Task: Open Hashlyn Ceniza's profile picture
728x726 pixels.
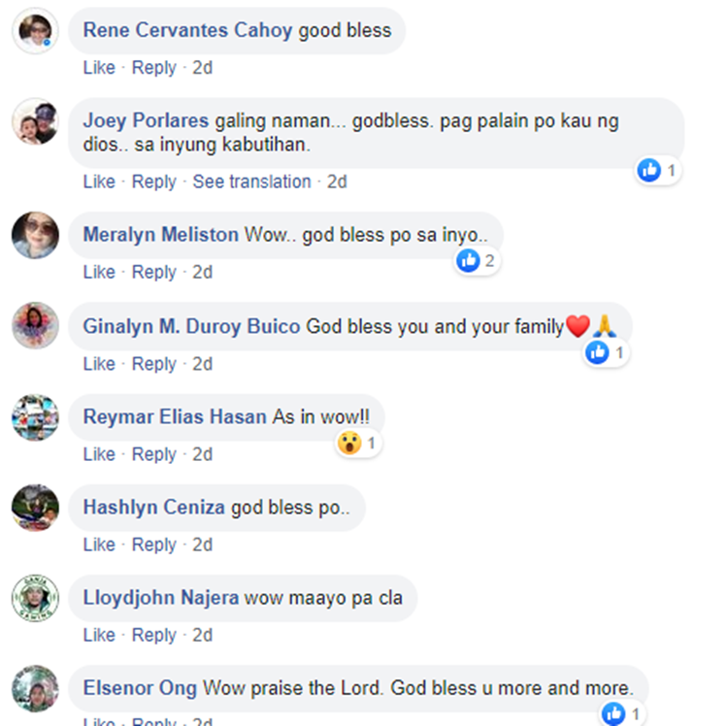Action: click(x=35, y=508)
